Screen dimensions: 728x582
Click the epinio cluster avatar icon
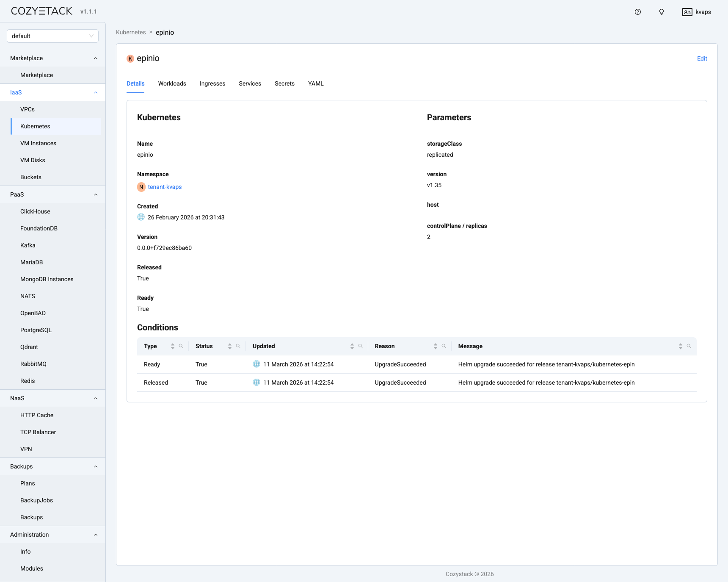click(x=130, y=58)
